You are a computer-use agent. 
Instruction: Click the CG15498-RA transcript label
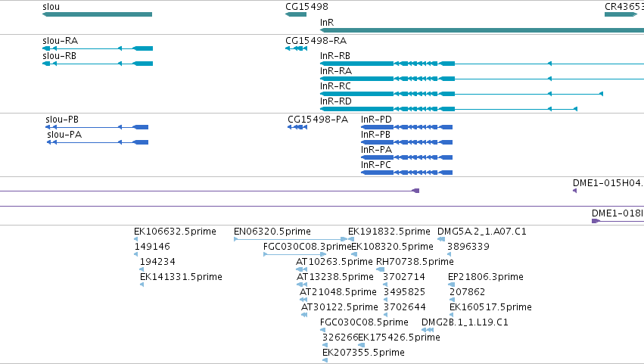tap(316, 41)
